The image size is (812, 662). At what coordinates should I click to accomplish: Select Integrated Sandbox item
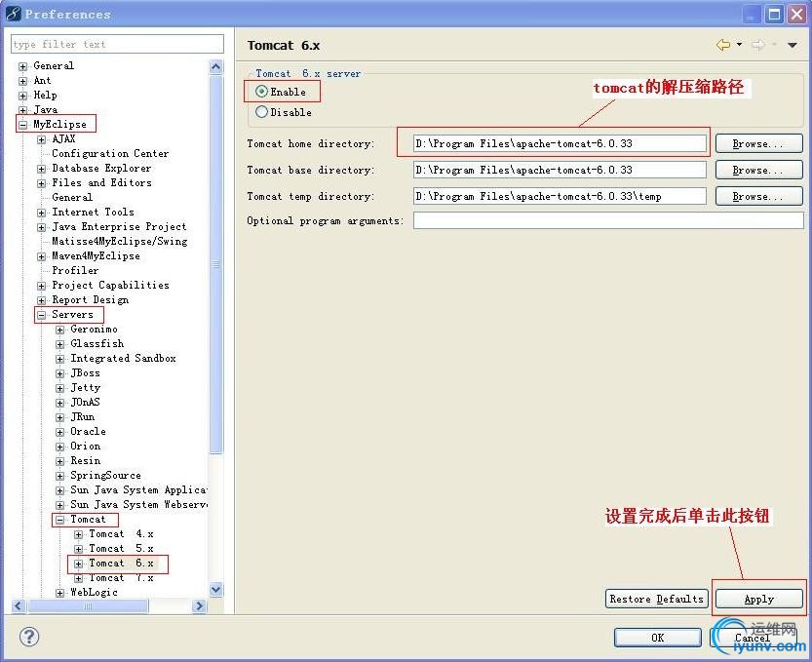point(123,358)
